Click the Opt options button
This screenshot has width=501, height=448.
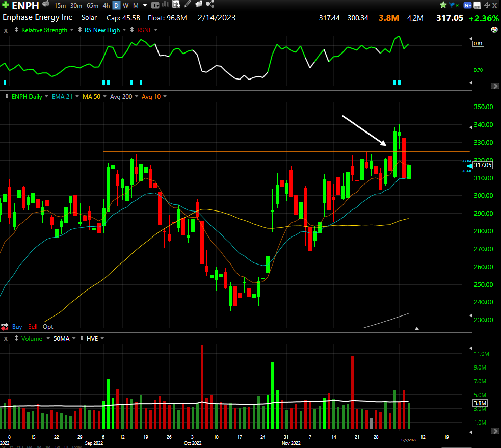[48, 327]
